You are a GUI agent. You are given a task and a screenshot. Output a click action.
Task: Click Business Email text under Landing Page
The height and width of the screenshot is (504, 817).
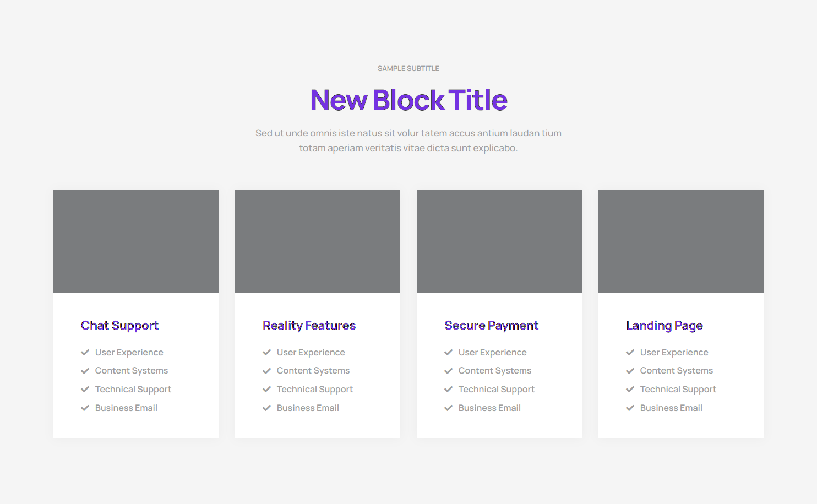pos(671,408)
